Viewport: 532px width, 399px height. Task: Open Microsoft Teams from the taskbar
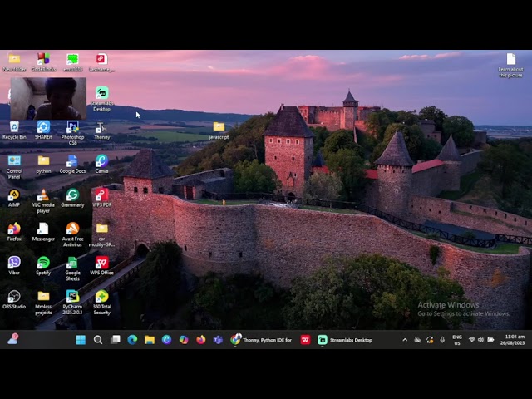pos(218,340)
